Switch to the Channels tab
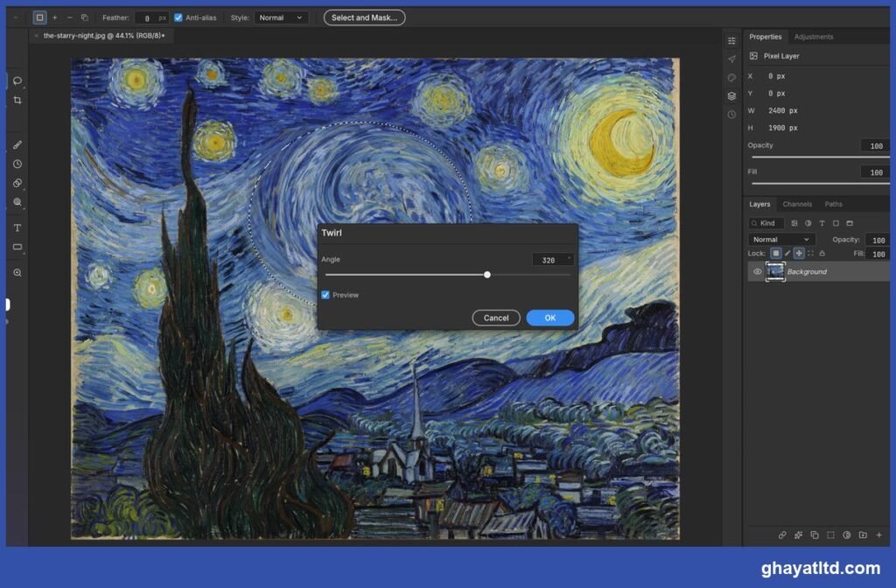This screenshot has height=588, width=896. (x=796, y=204)
